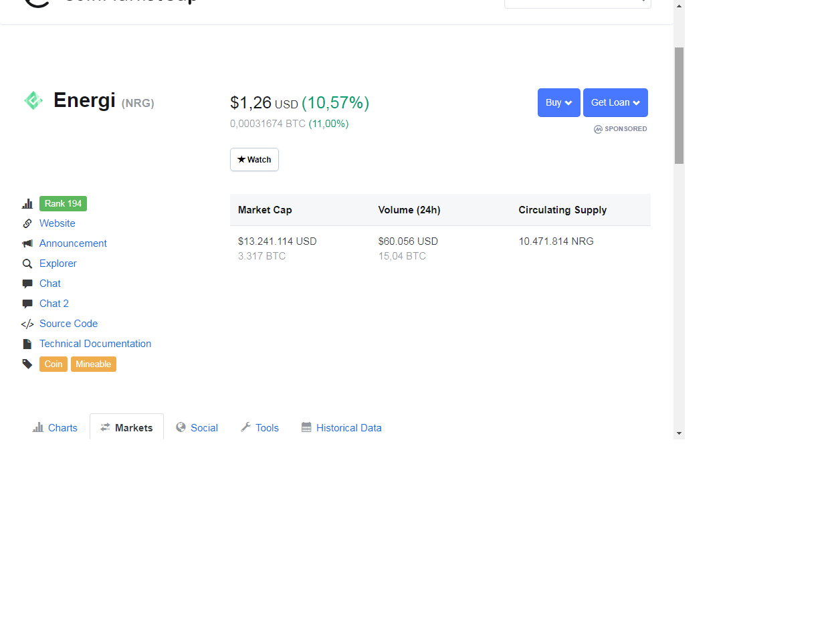Open the Chat link
Screen dimensions: 840x642
point(50,284)
